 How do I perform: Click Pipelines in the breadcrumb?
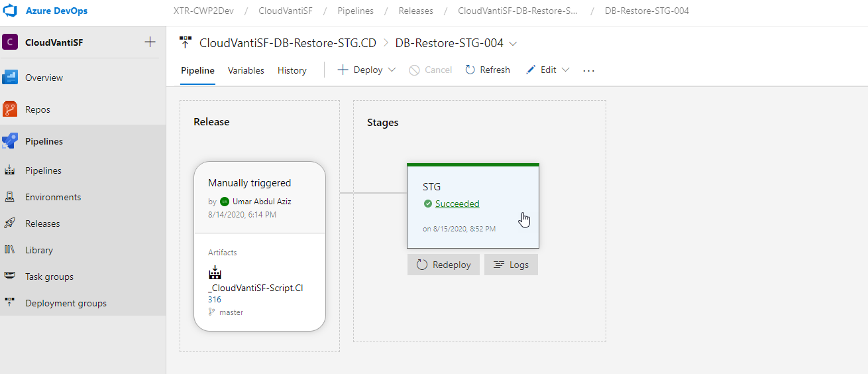coord(355,11)
